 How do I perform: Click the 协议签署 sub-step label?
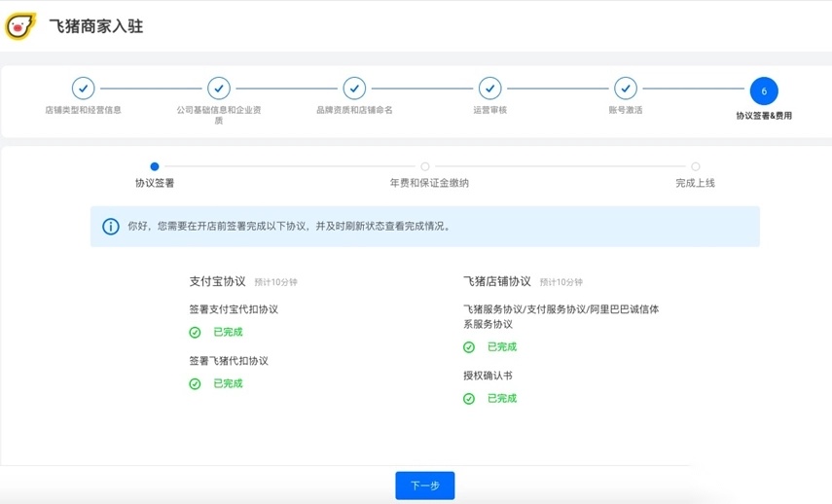pyautogui.click(x=155, y=183)
